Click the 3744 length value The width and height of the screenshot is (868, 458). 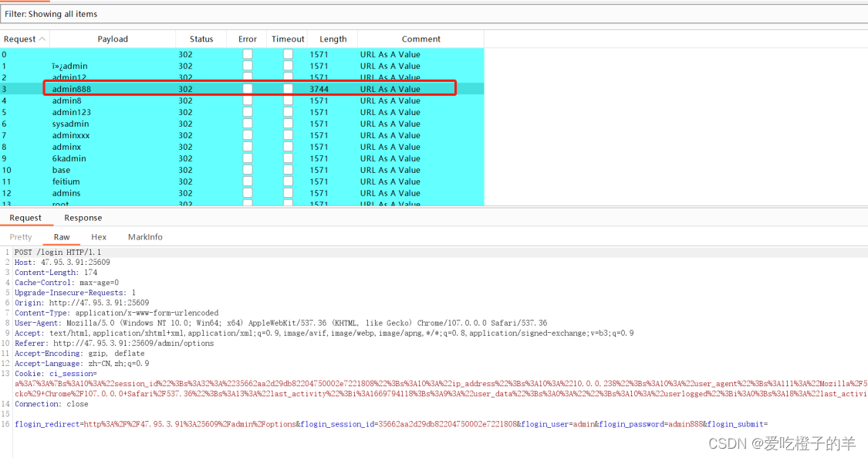pos(319,89)
